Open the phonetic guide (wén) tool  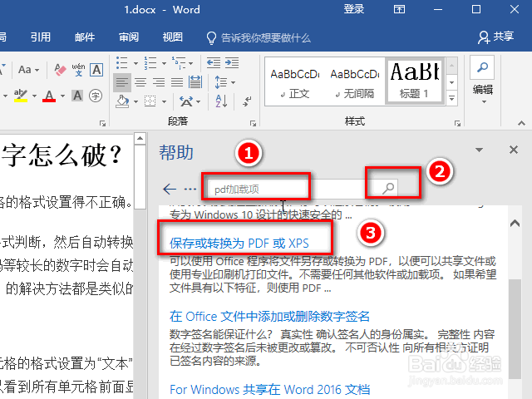point(78,70)
